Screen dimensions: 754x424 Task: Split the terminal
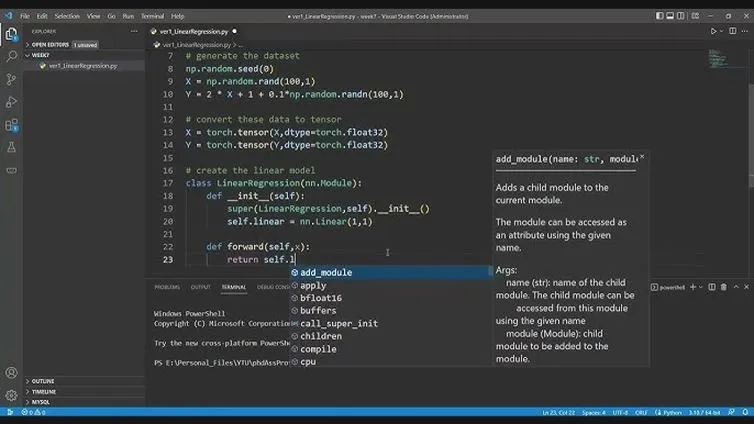[712, 287]
